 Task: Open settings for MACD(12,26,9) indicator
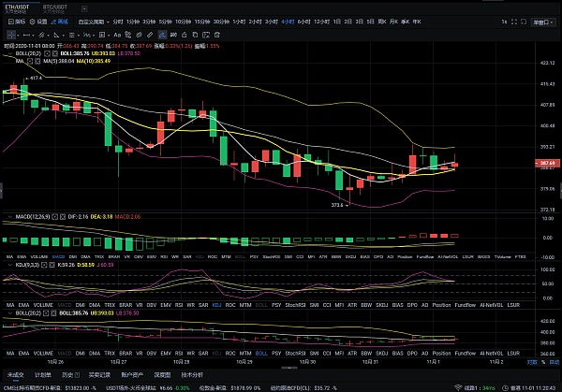click(54, 217)
